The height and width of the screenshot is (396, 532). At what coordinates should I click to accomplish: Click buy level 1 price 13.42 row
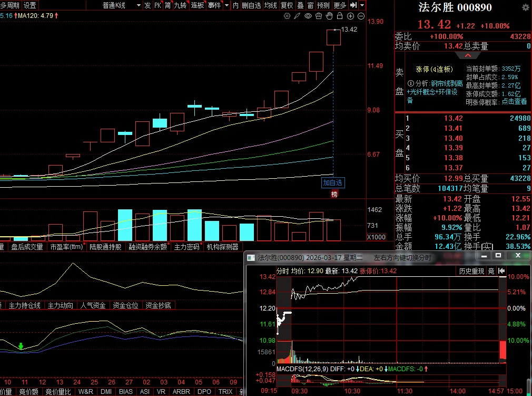(468, 118)
